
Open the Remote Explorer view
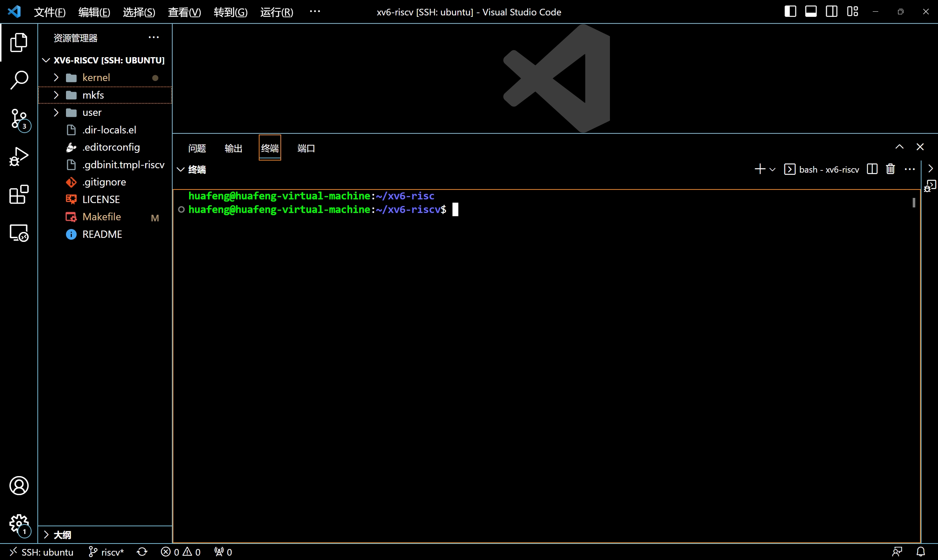click(x=19, y=232)
